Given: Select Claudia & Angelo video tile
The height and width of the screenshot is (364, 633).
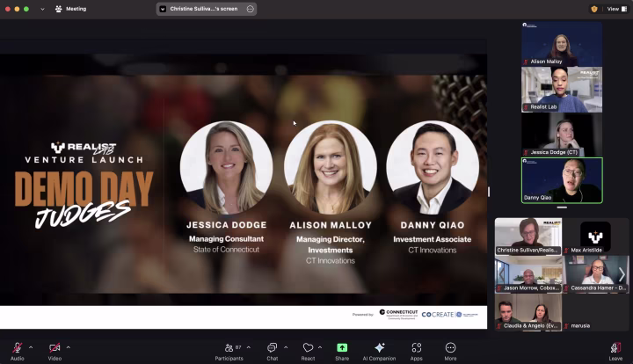Looking at the screenshot, I should [528, 312].
